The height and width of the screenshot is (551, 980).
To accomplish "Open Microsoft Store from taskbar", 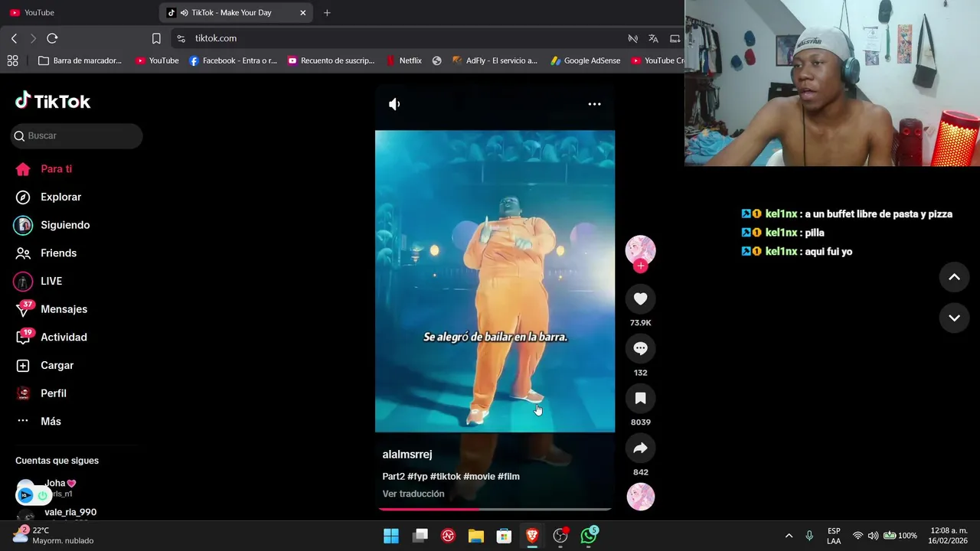I will (504, 536).
